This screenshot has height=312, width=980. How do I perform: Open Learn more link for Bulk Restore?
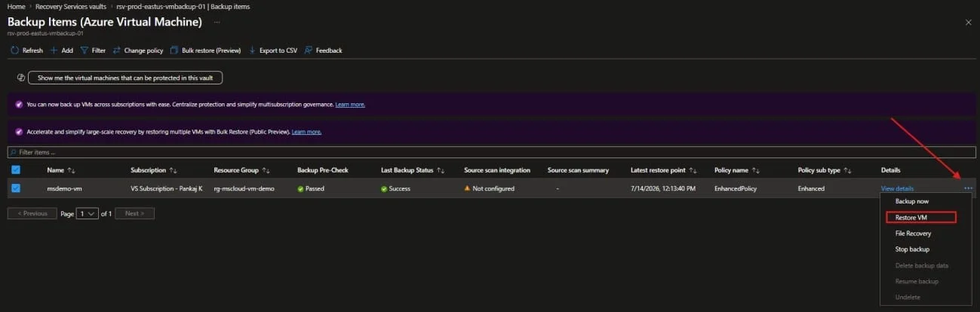coord(306,131)
